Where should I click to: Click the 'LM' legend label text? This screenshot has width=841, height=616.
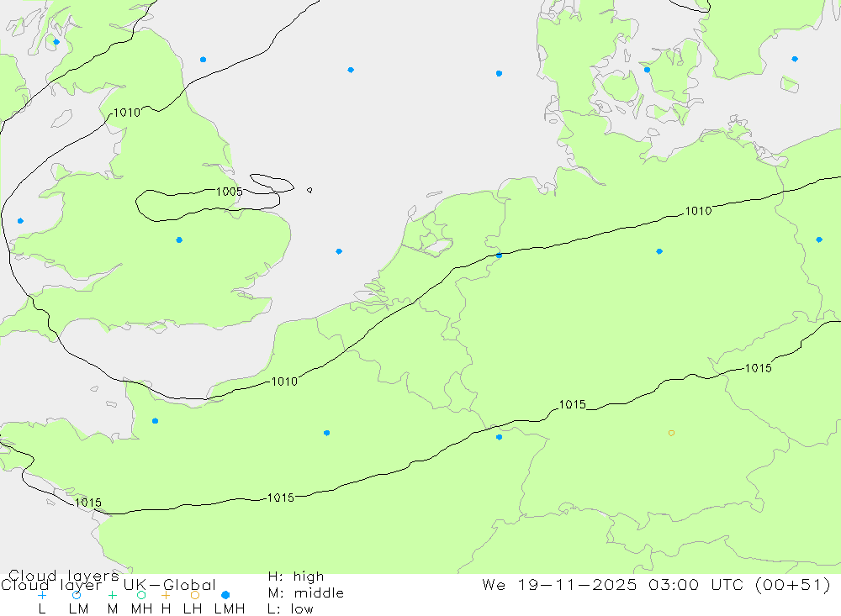tap(79, 609)
